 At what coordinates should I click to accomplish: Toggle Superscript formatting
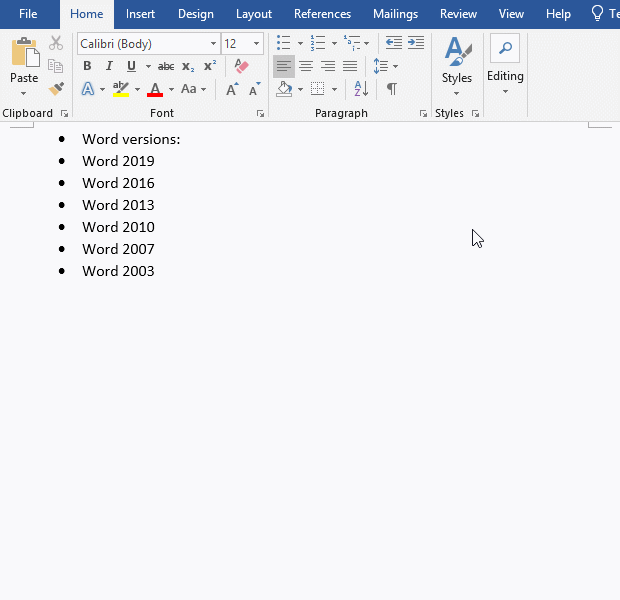210,65
